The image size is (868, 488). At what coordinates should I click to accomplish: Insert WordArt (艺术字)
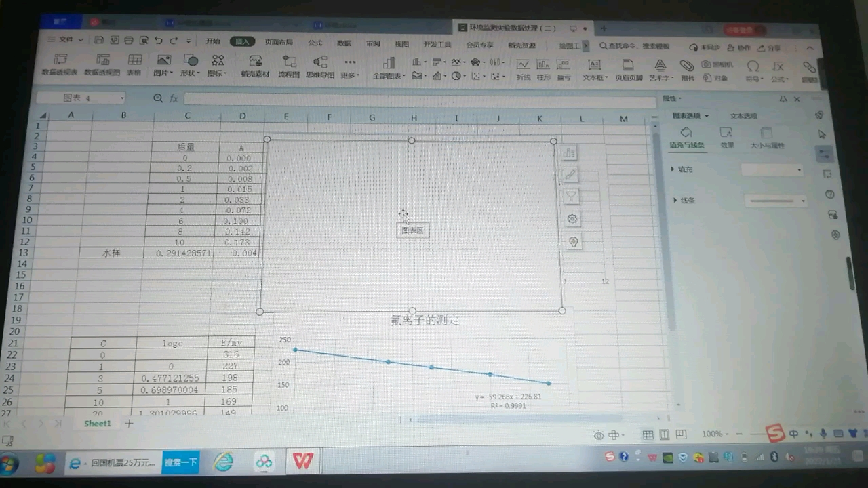tap(658, 67)
